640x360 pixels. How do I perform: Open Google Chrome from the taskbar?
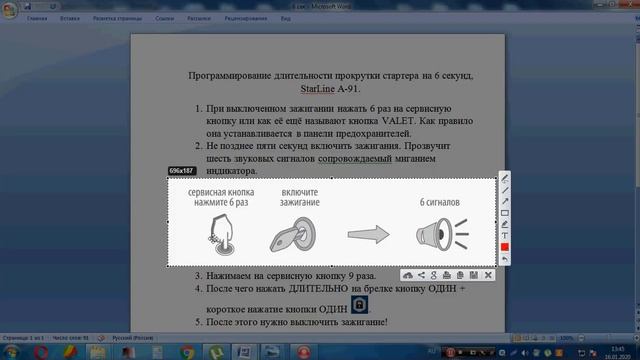(x=187, y=352)
